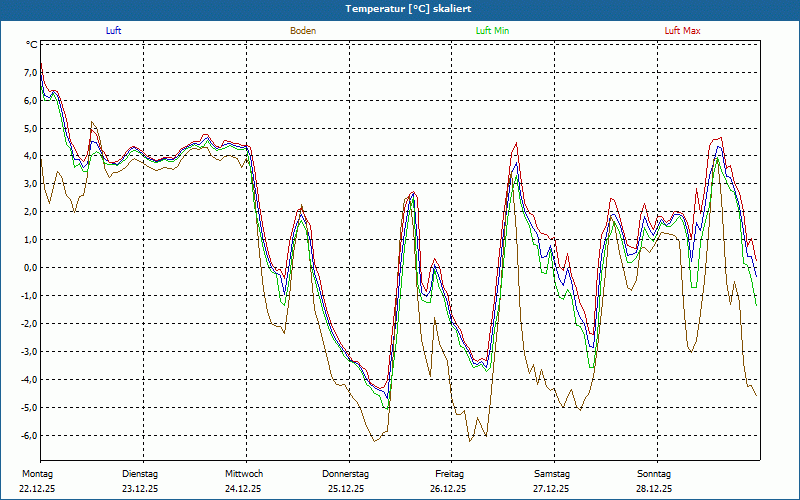Select the 'Boden' legend label
The width and height of the screenshot is (800, 500).
pos(303,31)
